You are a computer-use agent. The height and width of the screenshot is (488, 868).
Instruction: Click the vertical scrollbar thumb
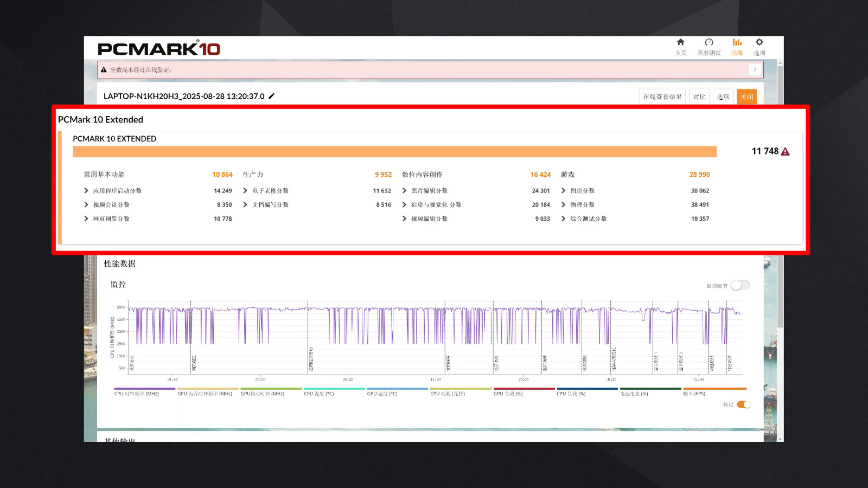[x=780, y=197]
